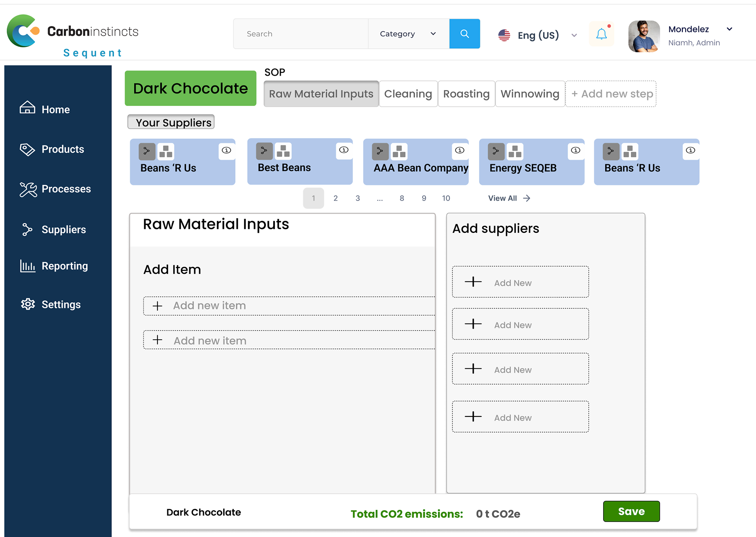756x537 pixels.
Task: Open info icon on Energy SEQEB card
Action: point(576,150)
